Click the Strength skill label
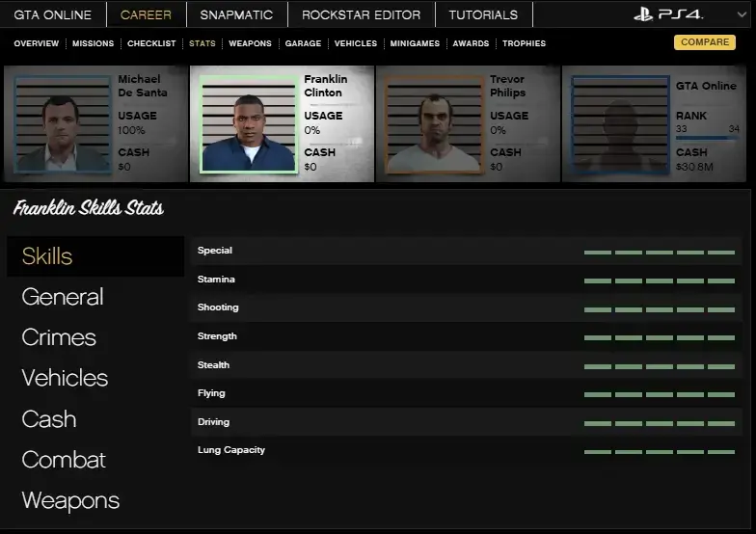 tap(217, 336)
